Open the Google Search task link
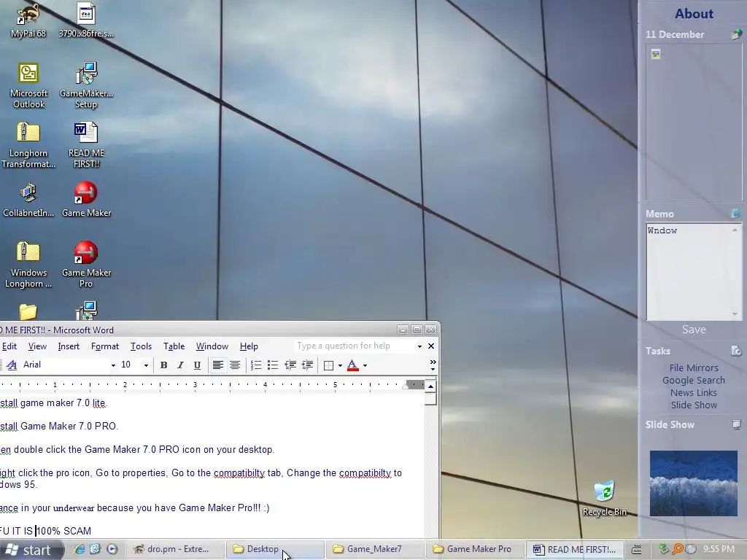 point(694,380)
